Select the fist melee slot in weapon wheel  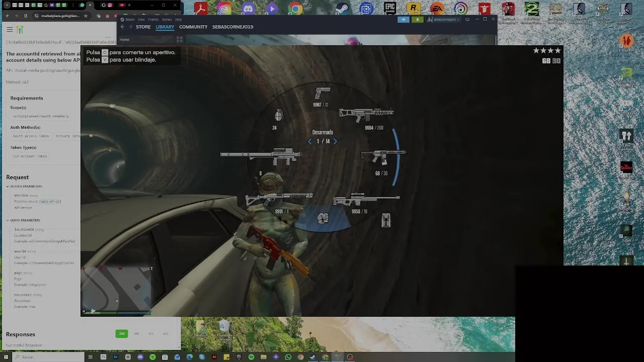[323, 218]
